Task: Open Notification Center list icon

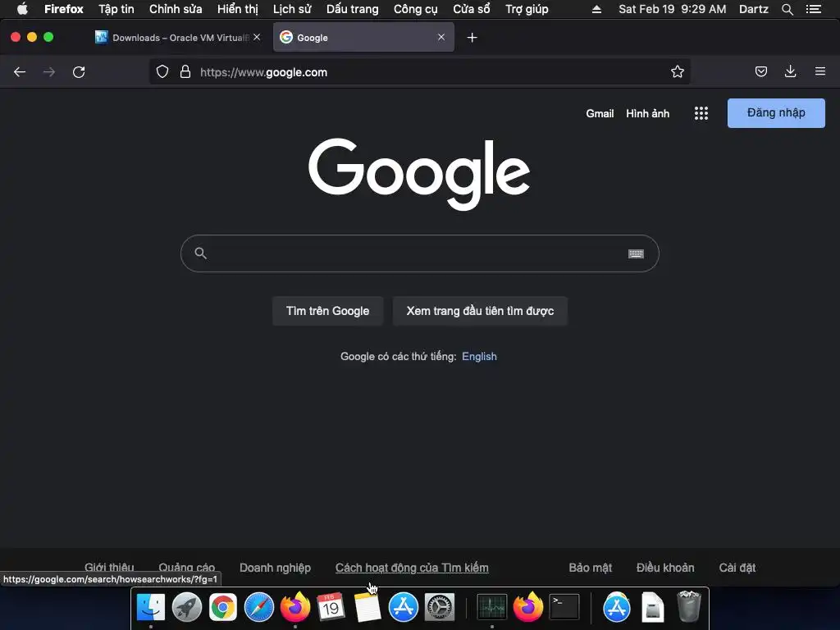Action: point(814,9)
